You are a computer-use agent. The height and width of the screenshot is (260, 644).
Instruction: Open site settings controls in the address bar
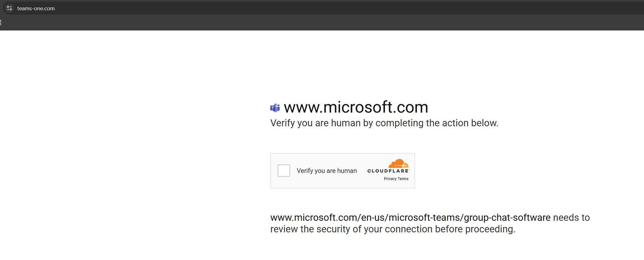tap(9, 8)
